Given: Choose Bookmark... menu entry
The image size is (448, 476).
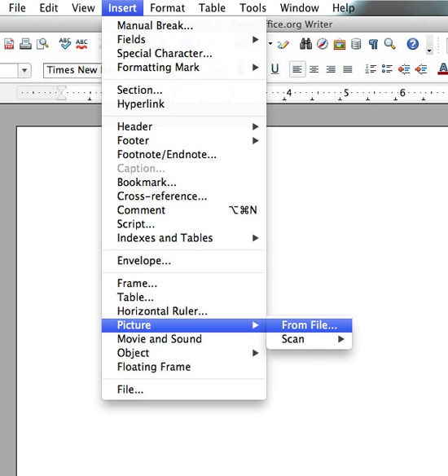Looking at the screenshot, I should point(184,182).
